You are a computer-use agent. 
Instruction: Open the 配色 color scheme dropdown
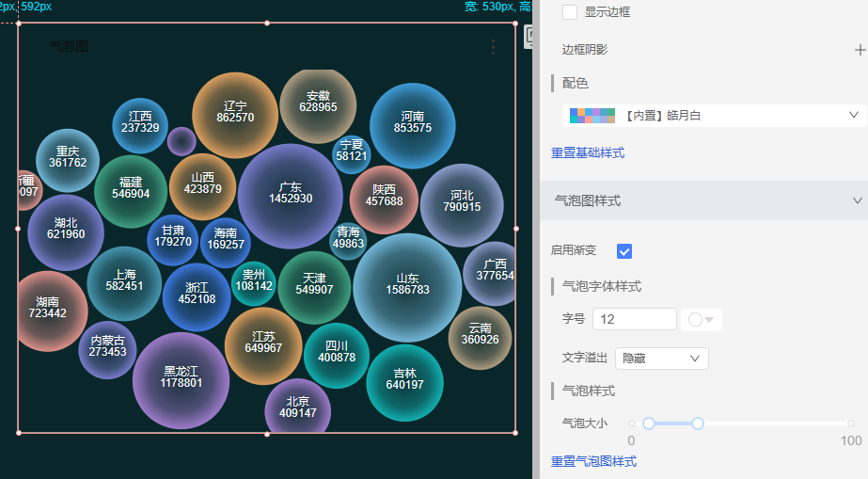click(714, 116)
